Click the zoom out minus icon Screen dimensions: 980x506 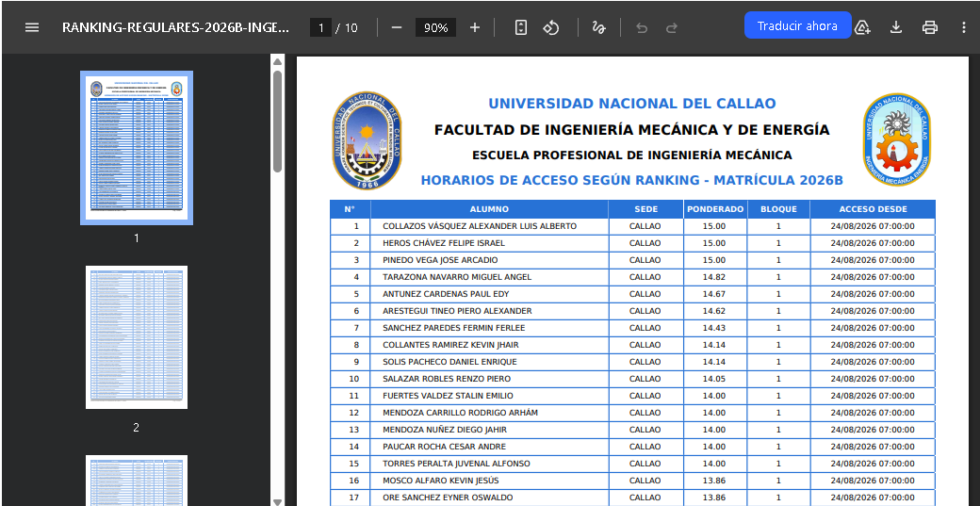(397, 27)
